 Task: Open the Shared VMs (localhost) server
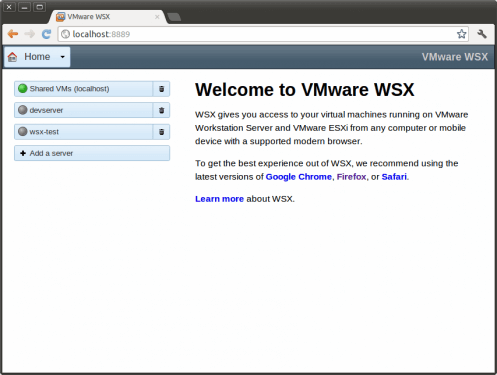83,89
